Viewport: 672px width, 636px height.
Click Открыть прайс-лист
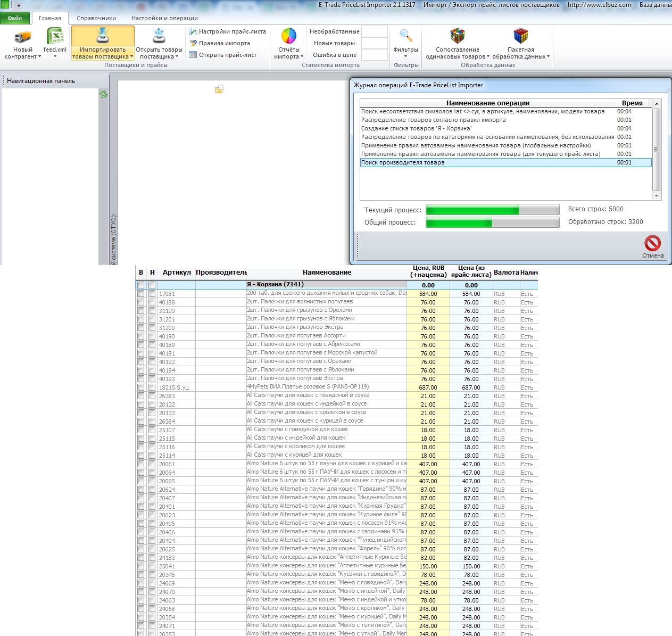point(222,55)
